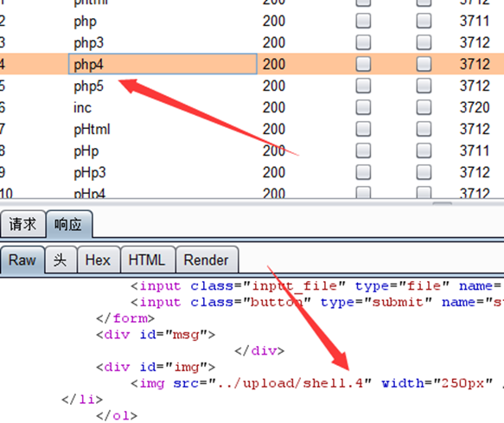Image resolution: width=504 pixels, height=423 pixels.
Task: Open the Raw response view tab
Action: pyautogui.click(x=22, y=260)
